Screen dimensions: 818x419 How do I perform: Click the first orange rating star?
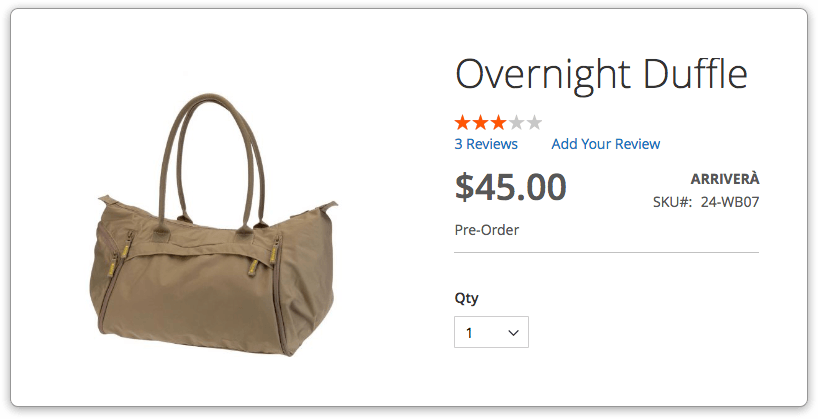463,123
